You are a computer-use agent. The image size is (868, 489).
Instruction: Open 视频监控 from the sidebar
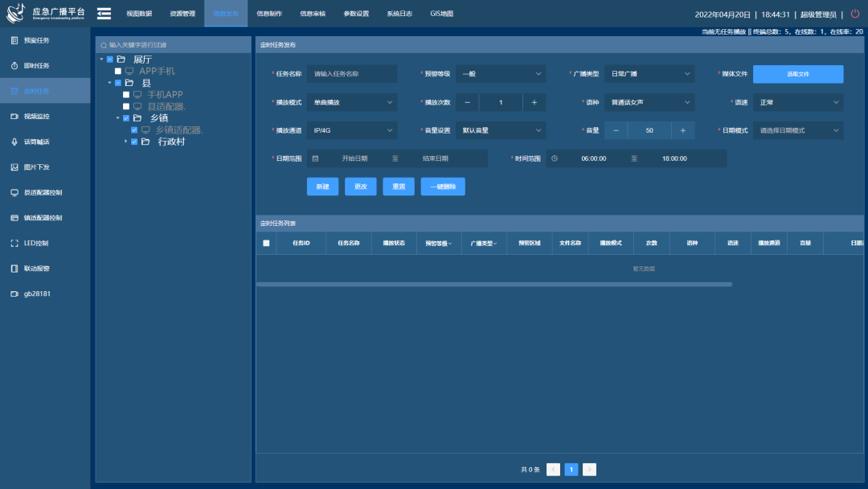tap(36, 117)
